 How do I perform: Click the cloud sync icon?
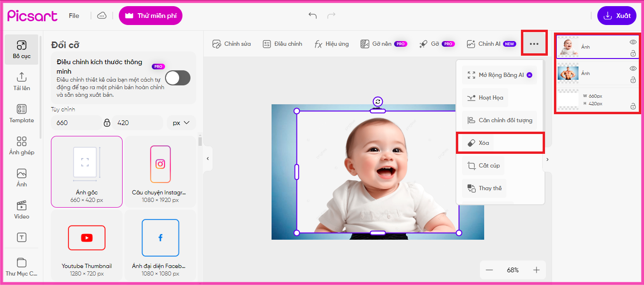point(102,16)
